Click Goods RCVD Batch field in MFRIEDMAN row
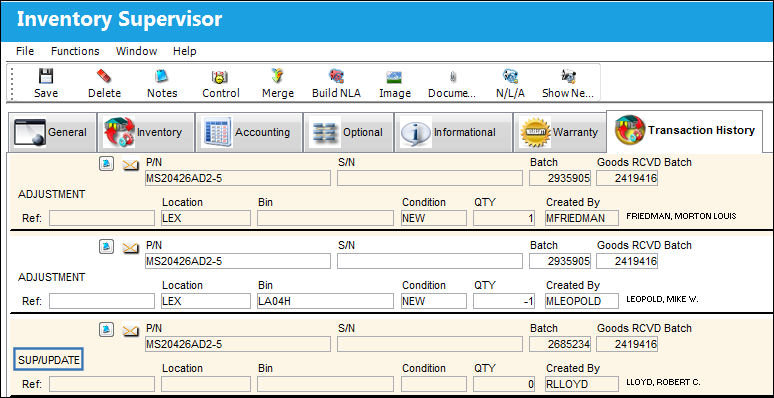 (x=627, y=178)
